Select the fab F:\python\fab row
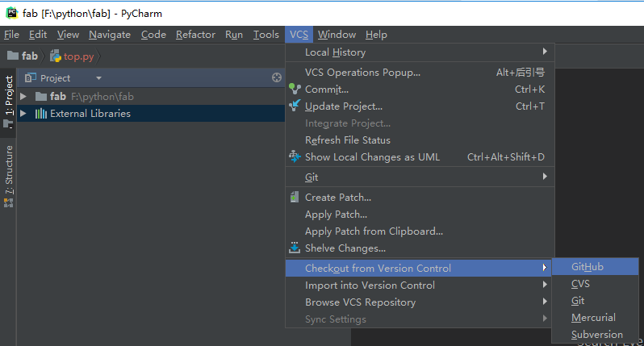 151,97
